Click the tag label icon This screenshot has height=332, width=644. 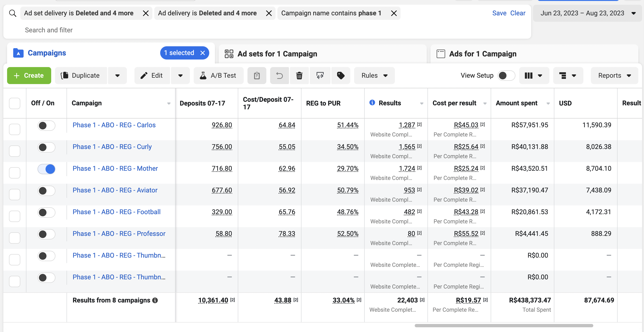[x=340, y=76]
